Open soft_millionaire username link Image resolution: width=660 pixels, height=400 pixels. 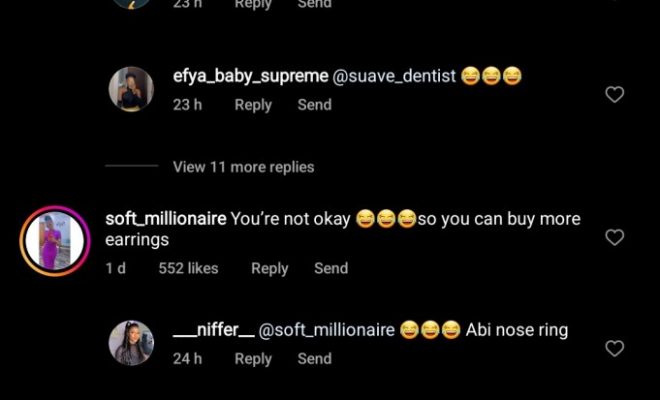coord(165,219)
